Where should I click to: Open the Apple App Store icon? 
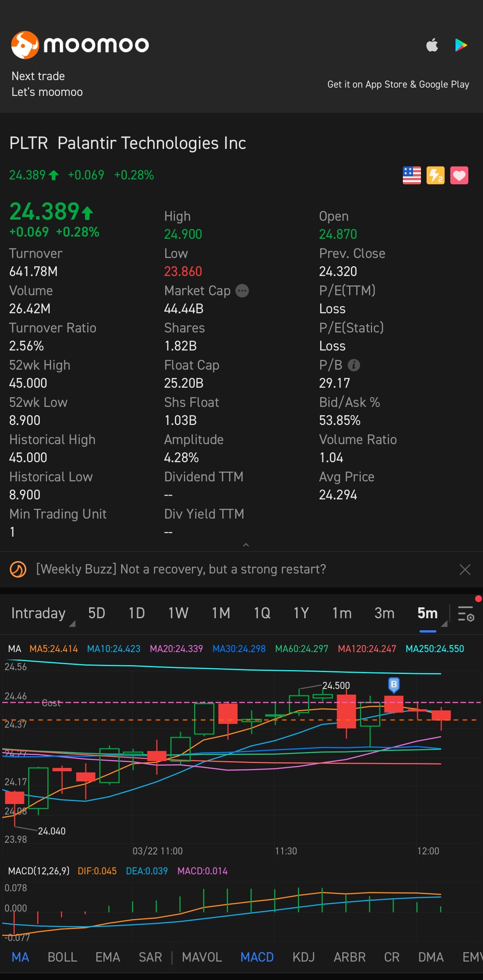[x=432, y=45]
